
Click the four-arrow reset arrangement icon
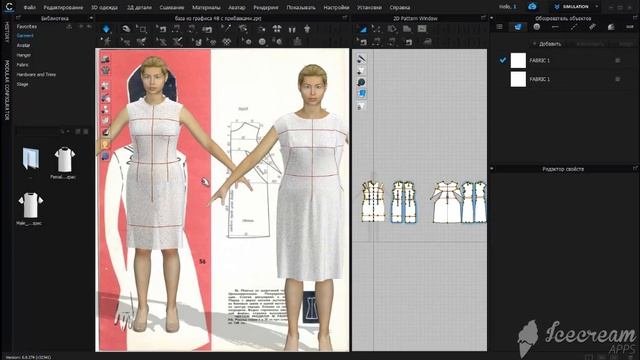point(277,29)
